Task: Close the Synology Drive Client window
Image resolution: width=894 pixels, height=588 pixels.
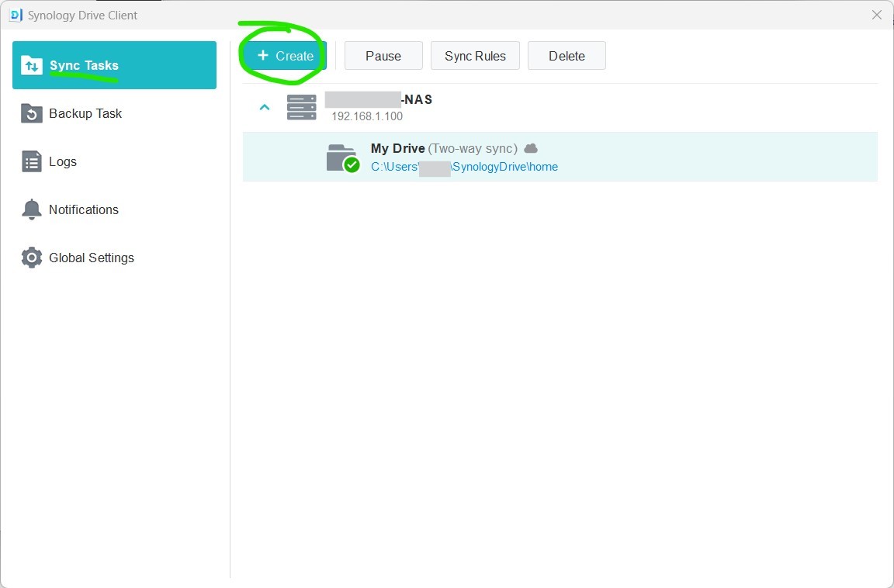Action: (x=877, y=15)
